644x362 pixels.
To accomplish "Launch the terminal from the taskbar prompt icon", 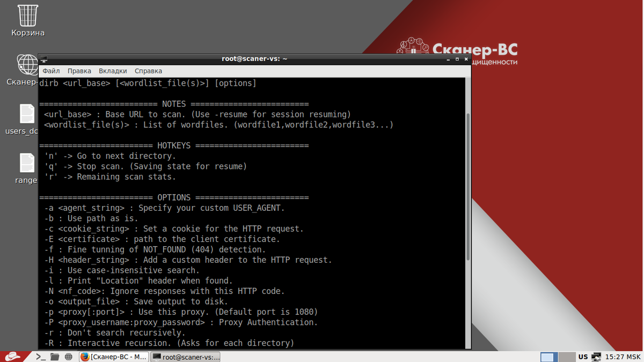I will tap(40, 356).
